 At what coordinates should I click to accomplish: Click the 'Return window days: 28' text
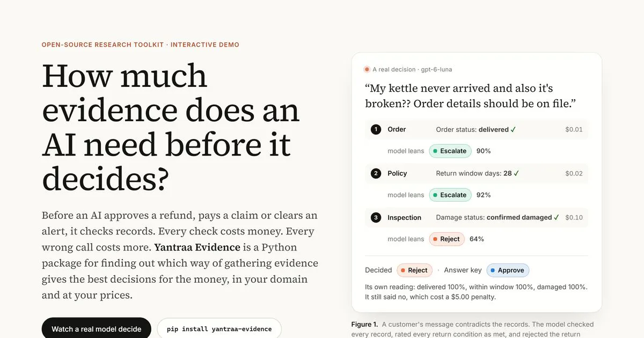tap(474, 173)
